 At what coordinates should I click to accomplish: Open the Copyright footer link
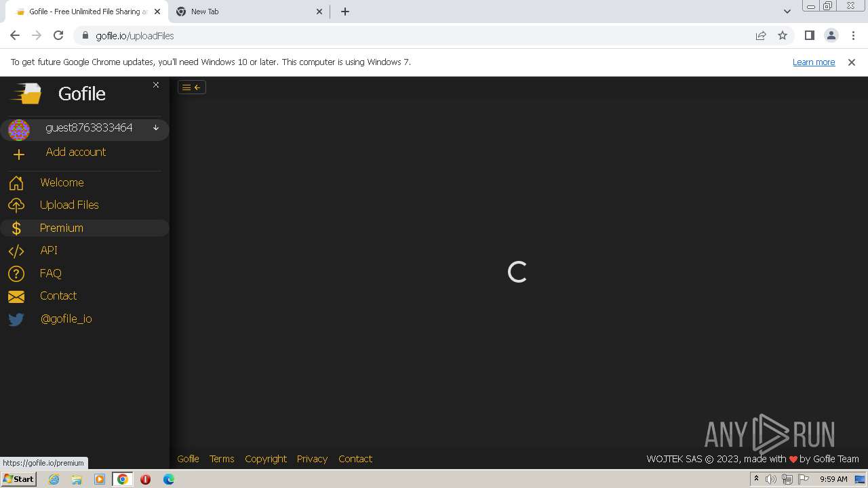pos(266,459)
